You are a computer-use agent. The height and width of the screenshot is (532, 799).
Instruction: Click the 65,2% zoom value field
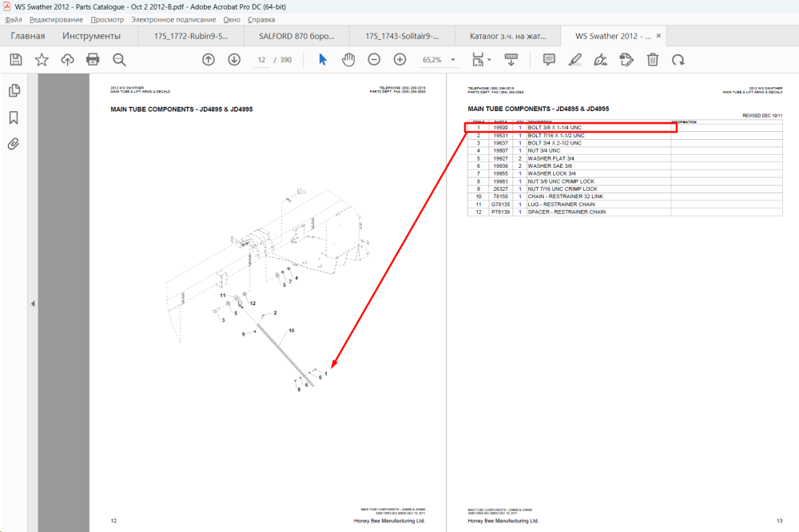click(432, 60)
